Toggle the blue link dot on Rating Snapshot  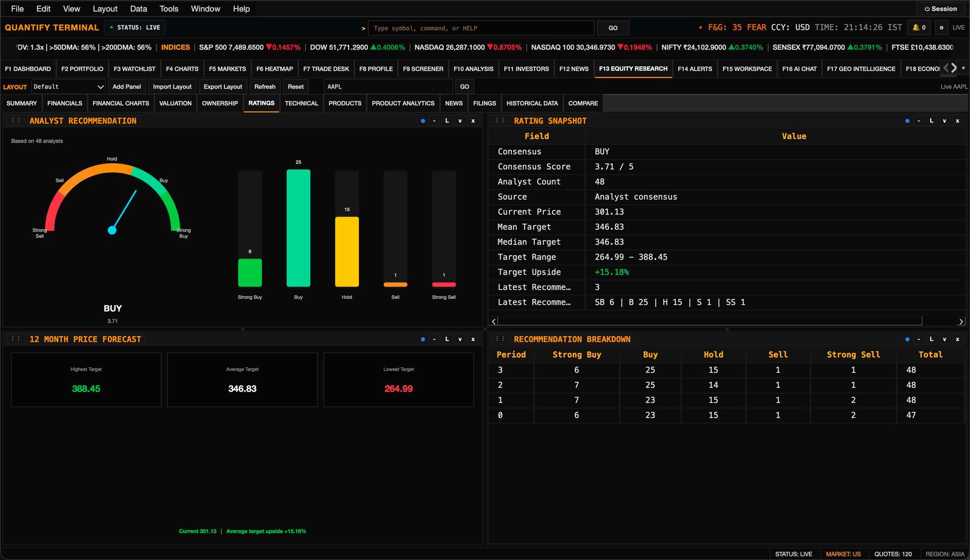tap(907, 121)
